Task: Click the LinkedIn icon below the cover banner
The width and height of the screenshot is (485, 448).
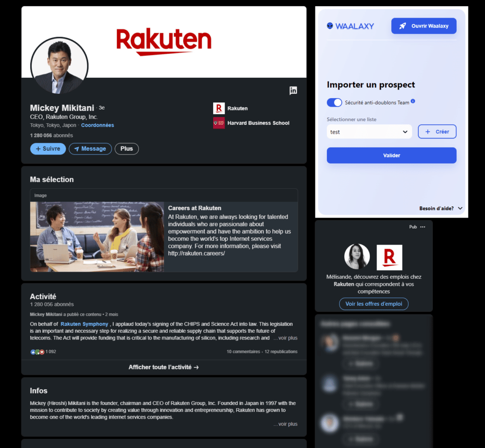Action: [x=293, y=90]
